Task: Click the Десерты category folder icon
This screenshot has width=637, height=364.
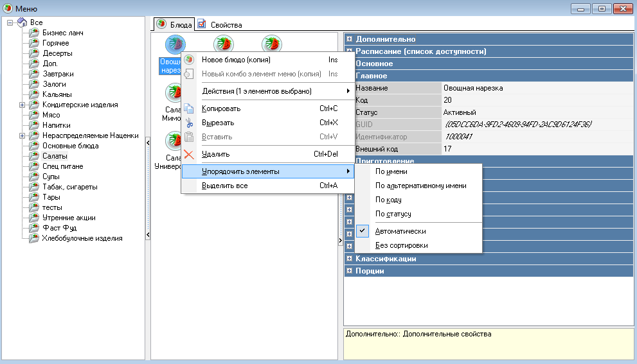Action: tap(34, 53)
